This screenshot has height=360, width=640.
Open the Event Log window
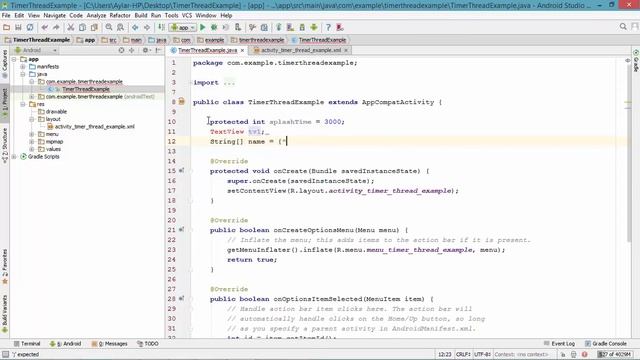pyautogui.click(x=559, y=344)
